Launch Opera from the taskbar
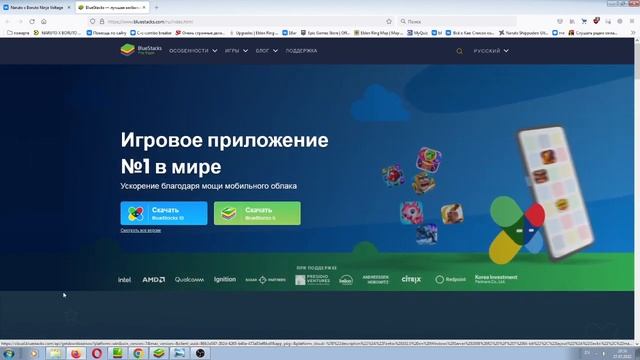Viewport: 640px width, 360px height. (x=97, y=353)
